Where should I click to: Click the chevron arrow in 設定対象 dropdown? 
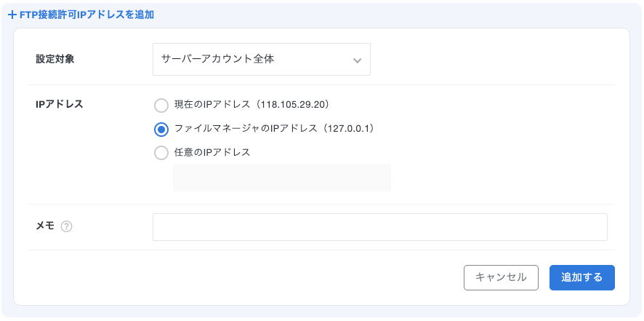click(357, 60)
